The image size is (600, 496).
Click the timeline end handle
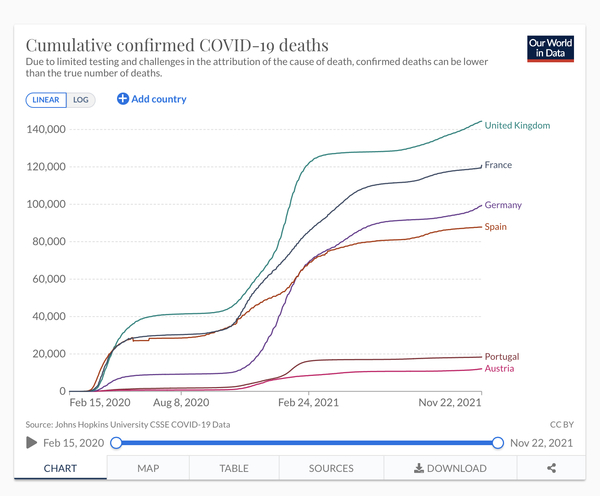[x=498, y=443]
